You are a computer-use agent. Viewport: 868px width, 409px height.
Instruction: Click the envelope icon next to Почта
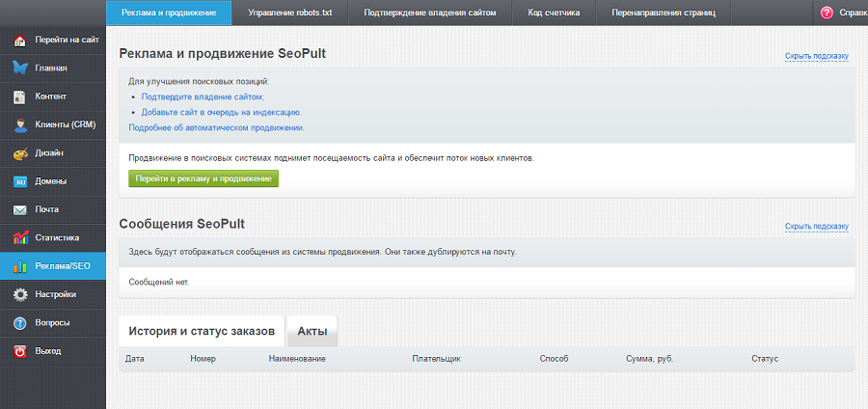tap(20, 209)
